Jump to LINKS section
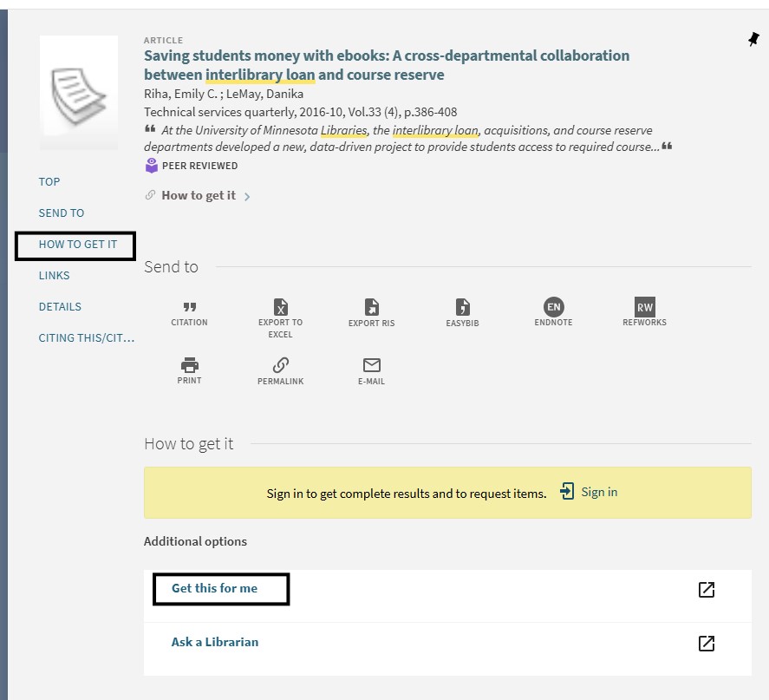The height and width of the screenshot is (700, 769). tap(54, 276)
